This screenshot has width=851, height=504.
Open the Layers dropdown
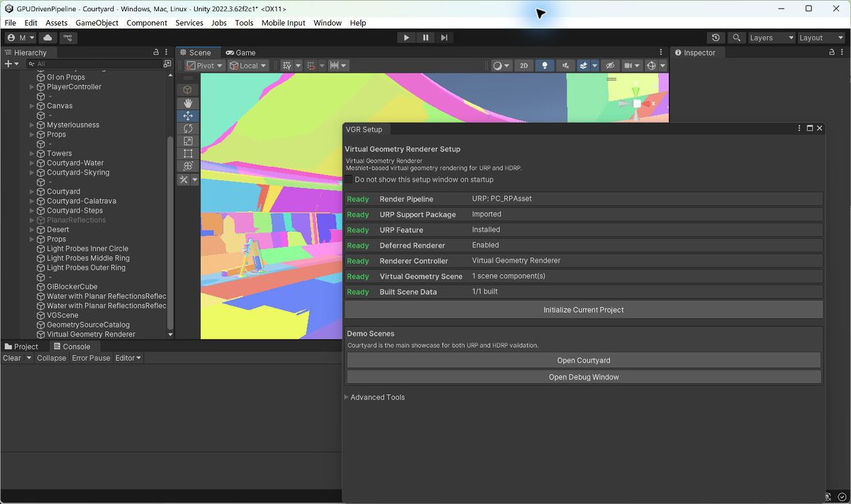(x=772, y=38)
